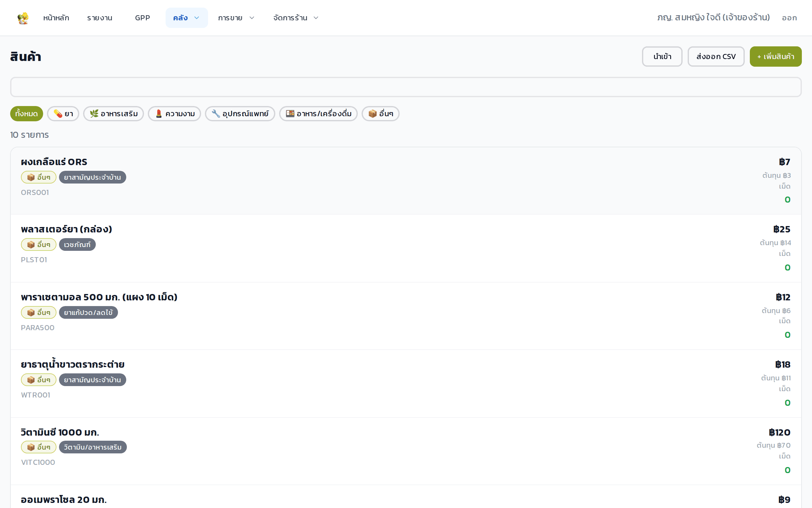This screenshot has width=812, height=508.
Task: Click the ส่งออก CSV export button
Action: point(716,57)
